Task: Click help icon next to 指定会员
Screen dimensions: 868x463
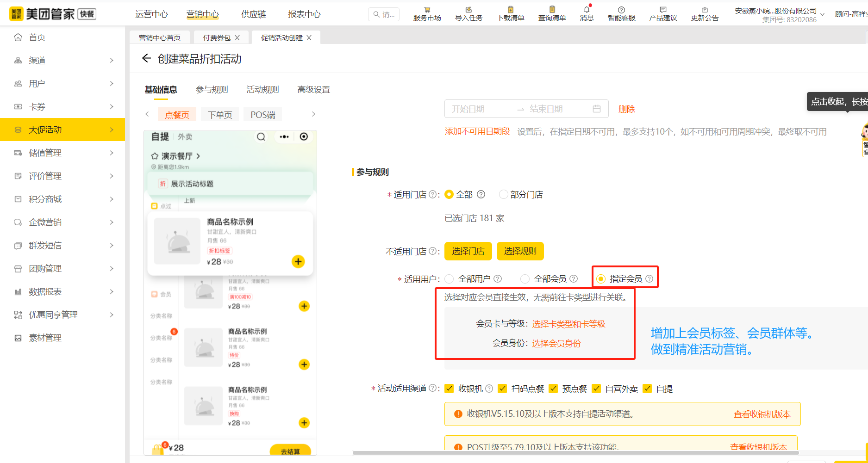Action: pyautogui.click(x=649, y=279)
